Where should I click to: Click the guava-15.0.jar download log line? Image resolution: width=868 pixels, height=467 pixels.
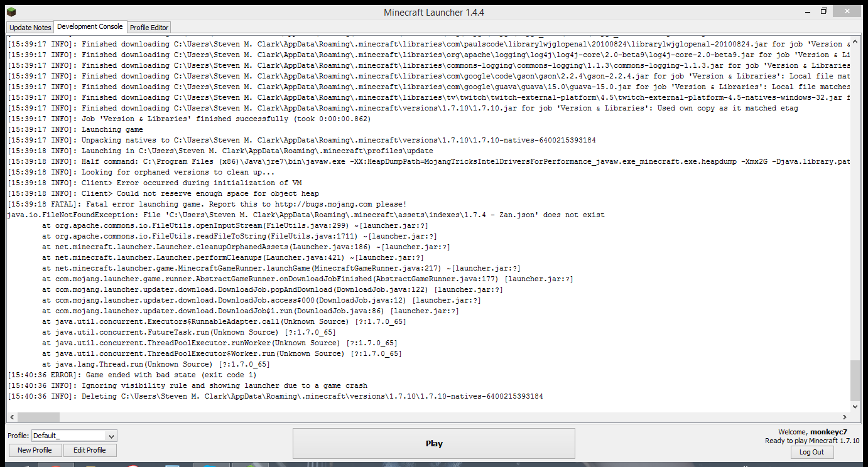pyautogui.click(x=428, y=87)
